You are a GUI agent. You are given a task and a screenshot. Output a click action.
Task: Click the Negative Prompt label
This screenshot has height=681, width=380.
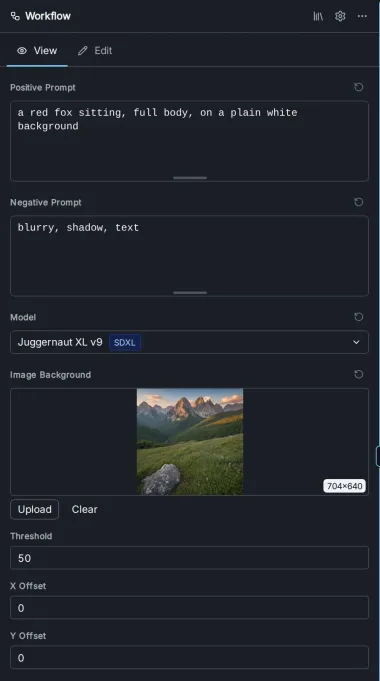point(46,202)
